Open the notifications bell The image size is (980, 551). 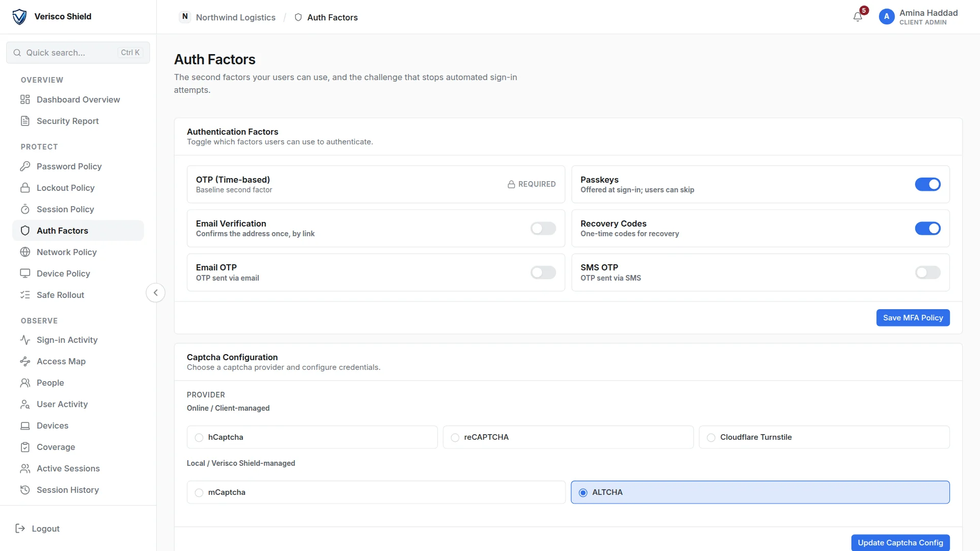click(x=857, y=17)
